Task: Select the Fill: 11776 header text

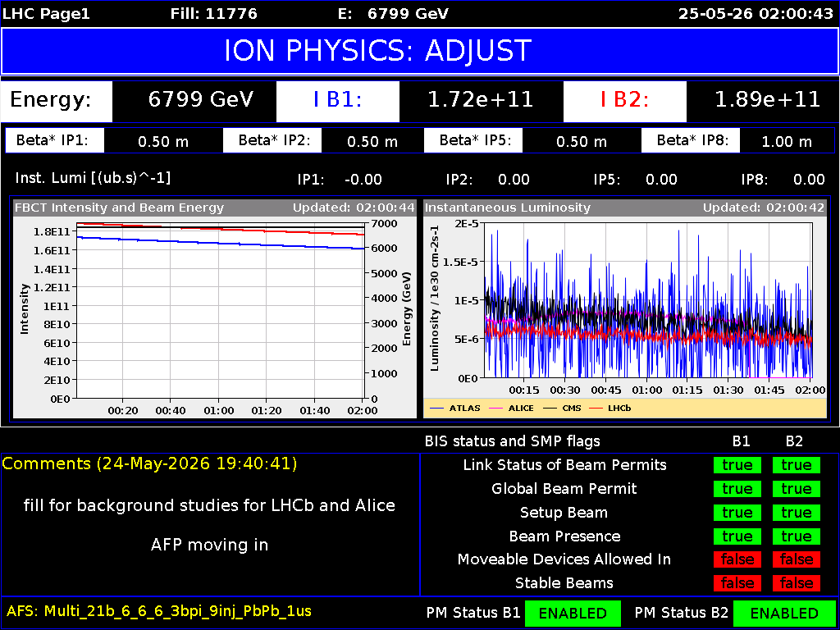Action: click(214, 13)
